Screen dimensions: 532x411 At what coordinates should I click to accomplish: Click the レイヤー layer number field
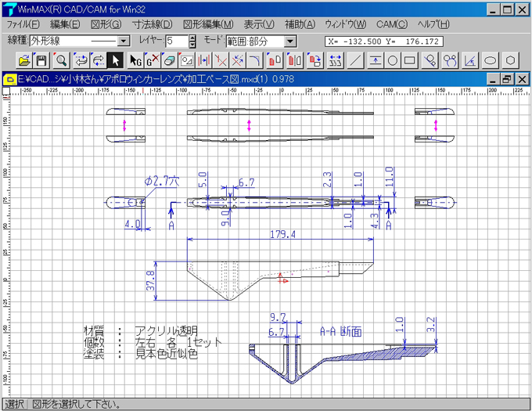click(177, 41)
